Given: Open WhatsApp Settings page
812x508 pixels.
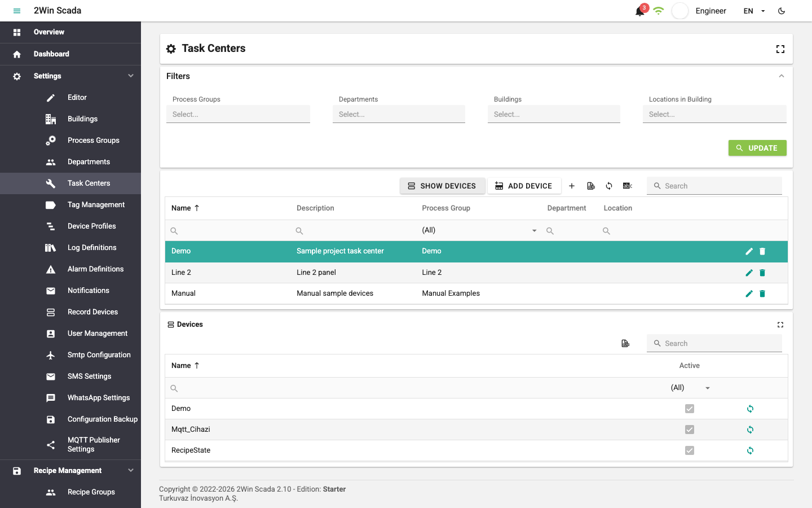Looking at the screenshot, I should pyautogui.click(x=70, y=398).
